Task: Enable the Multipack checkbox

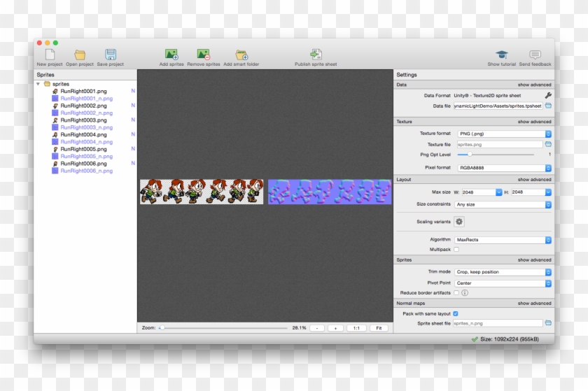Action: point(456,249)
